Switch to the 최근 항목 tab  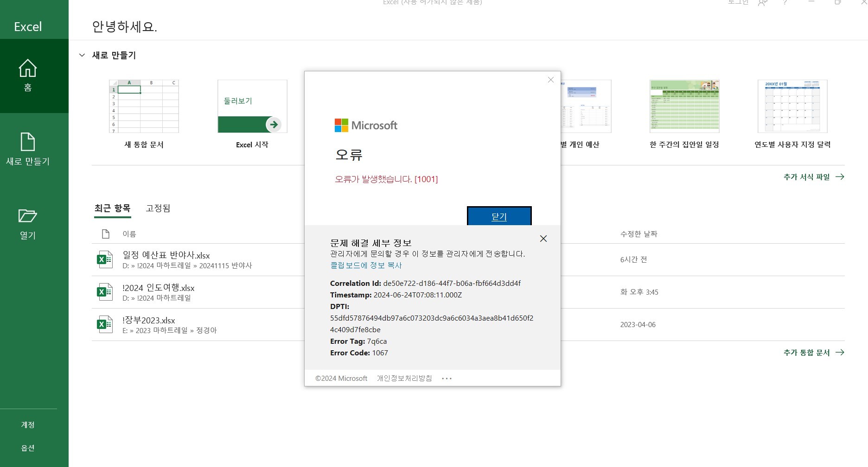coord(113,208)
